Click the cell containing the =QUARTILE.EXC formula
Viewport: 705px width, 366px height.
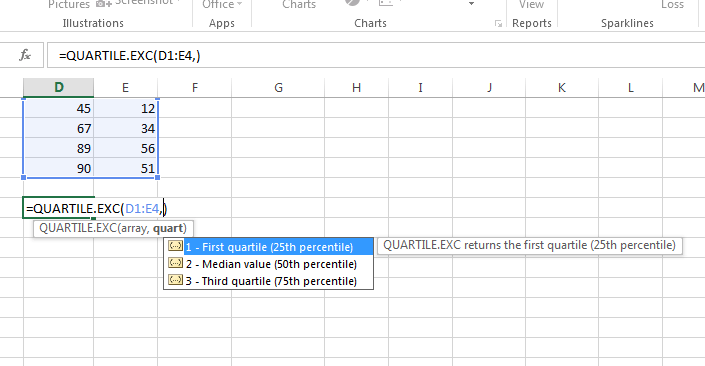(x=59, y=208)
